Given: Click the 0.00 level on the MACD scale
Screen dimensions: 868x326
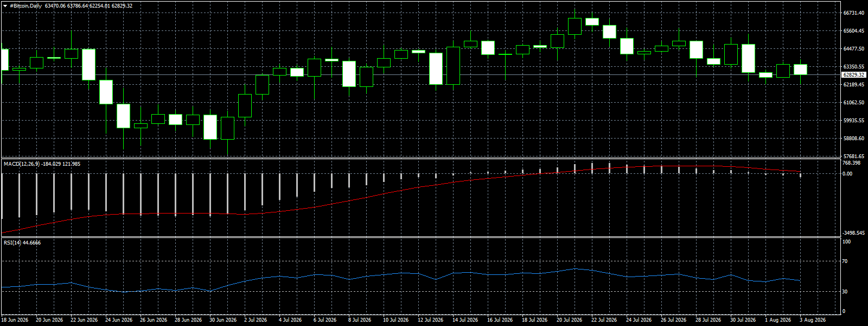Looking at the screenshot, I should click(847, 174).
